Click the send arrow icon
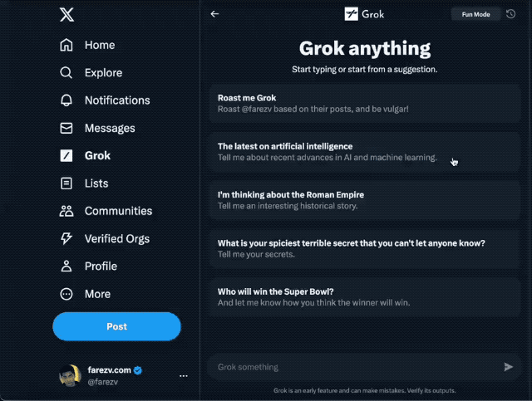 coord(508,367)
